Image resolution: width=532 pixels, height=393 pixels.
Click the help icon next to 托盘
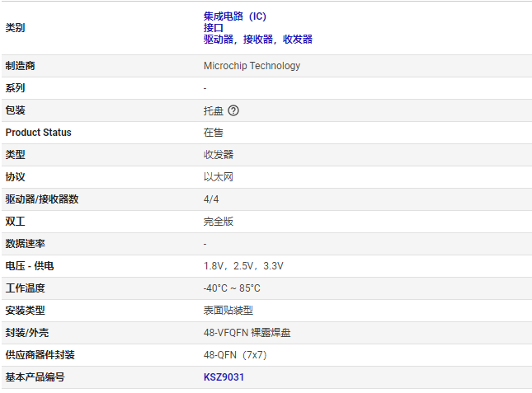pyautogui.click(x=233, y=110)
